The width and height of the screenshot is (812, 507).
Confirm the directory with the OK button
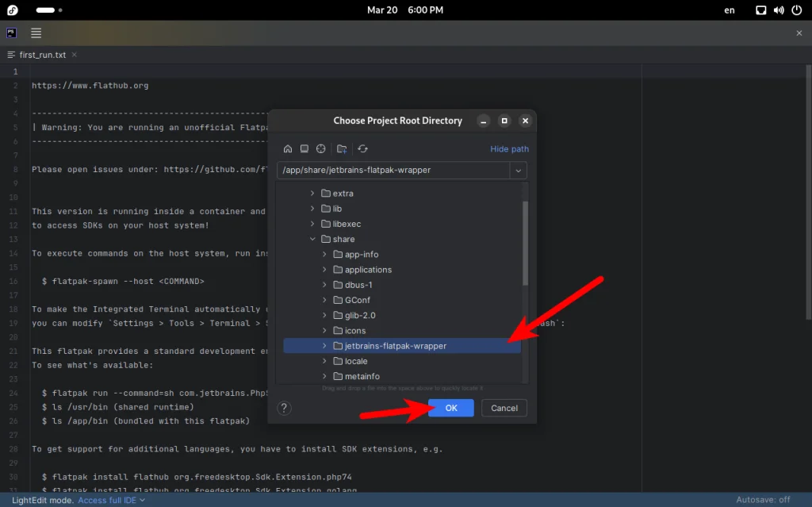(x=450, y=408)
